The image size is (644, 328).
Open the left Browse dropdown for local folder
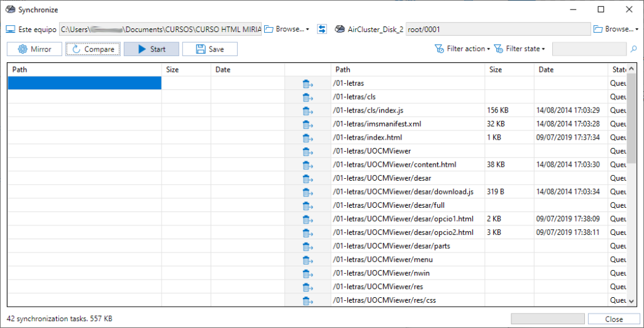click(287, 29)
